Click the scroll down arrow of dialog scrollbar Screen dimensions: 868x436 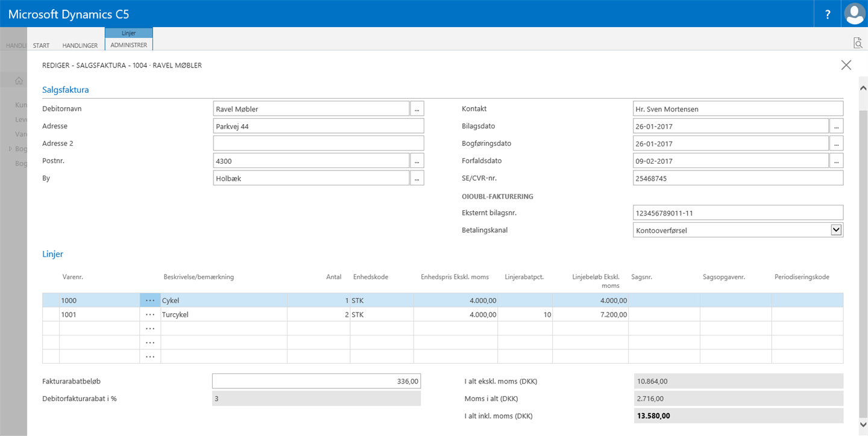point(863,424)
